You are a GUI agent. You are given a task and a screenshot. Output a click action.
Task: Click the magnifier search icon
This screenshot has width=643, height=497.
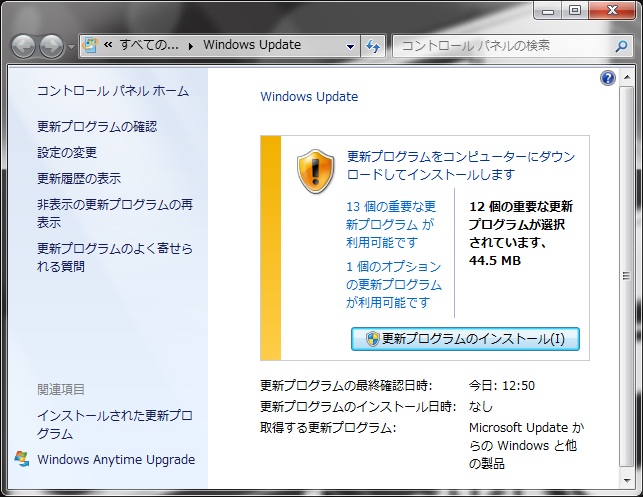coord(621,46)
